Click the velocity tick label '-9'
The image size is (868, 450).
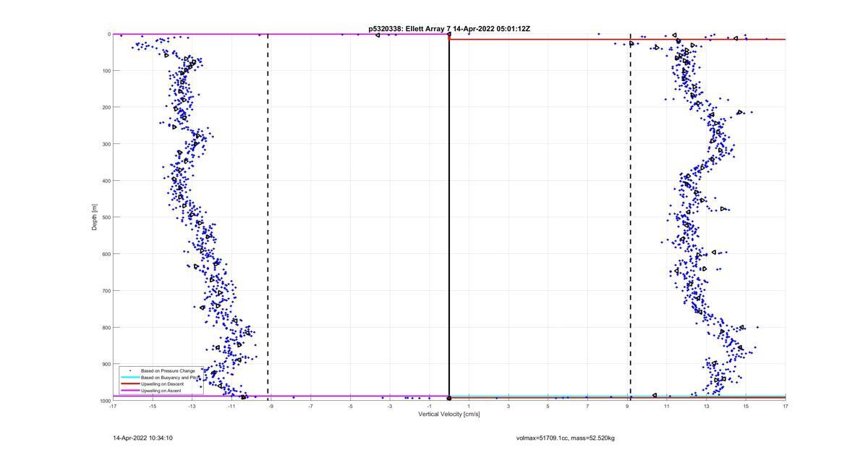271,407
